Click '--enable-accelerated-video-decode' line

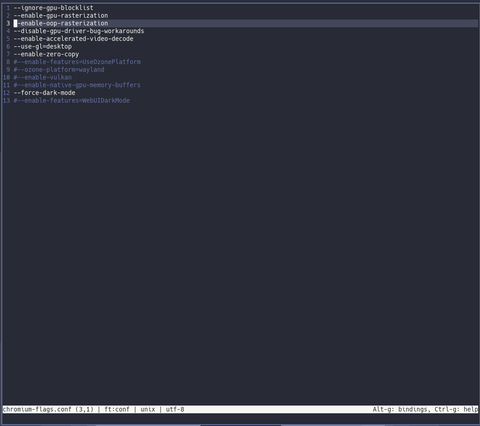(x=73, y=39)
